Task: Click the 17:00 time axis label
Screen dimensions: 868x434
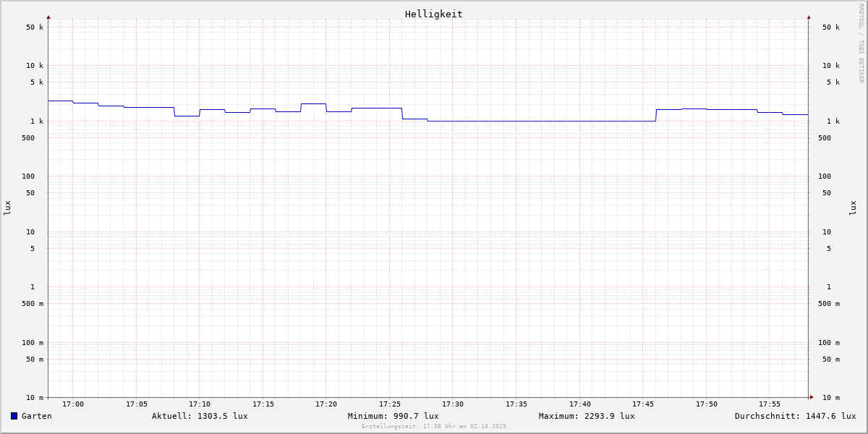Action: 73,404
